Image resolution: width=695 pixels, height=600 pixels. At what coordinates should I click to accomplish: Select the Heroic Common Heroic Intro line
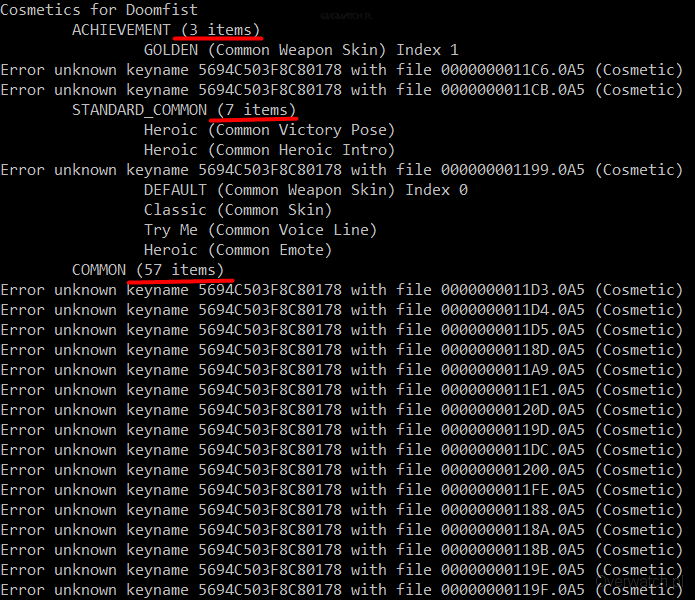268,150
